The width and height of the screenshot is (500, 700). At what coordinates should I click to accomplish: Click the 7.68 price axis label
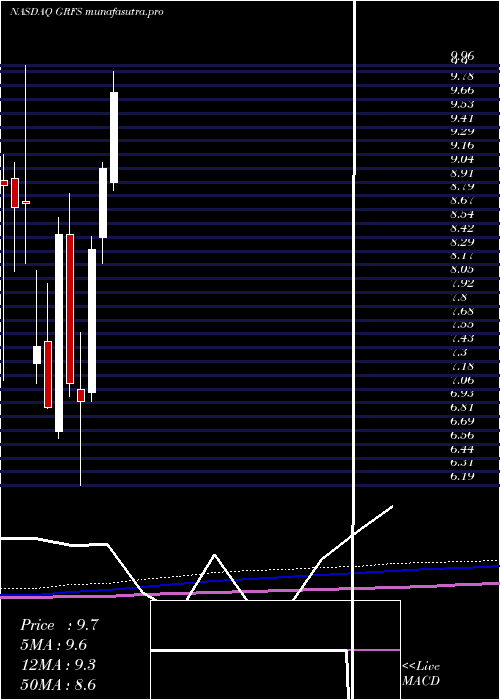coord(462,311)
